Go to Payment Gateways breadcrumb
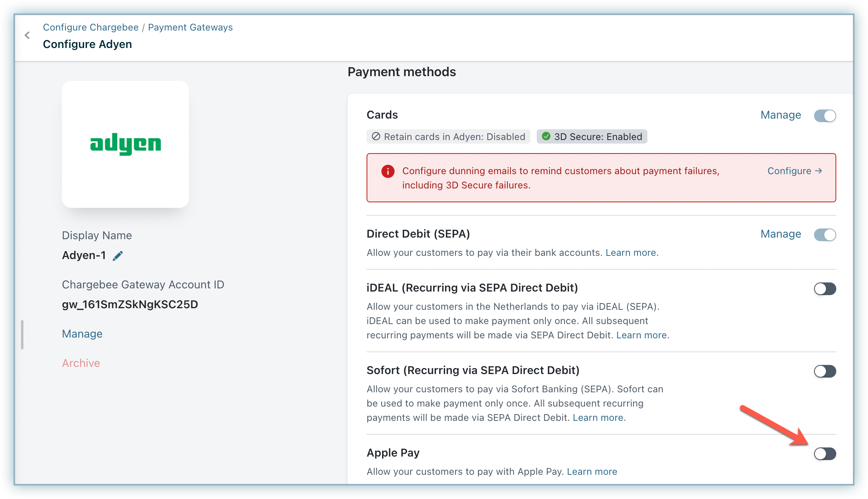The height and width of the screenshot is (499, 868). (x=190, y=27)
